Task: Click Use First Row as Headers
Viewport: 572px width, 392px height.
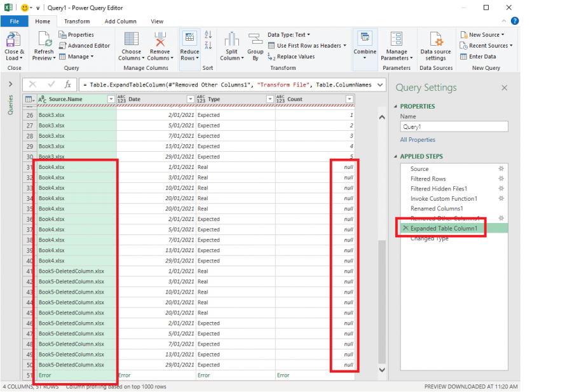Action: (x=307, y=46)
